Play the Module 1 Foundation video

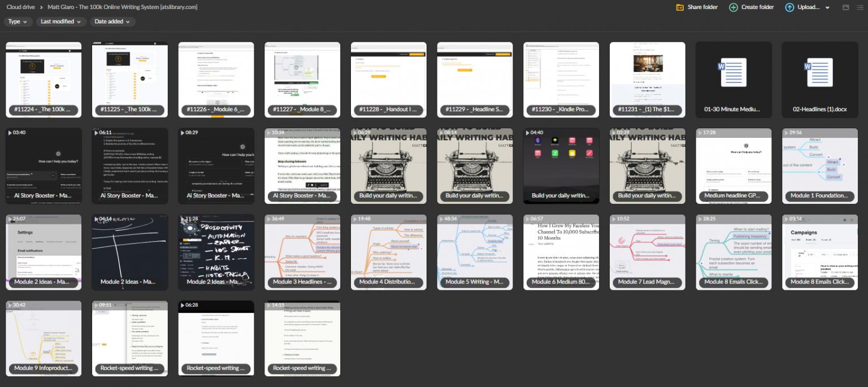820,166
